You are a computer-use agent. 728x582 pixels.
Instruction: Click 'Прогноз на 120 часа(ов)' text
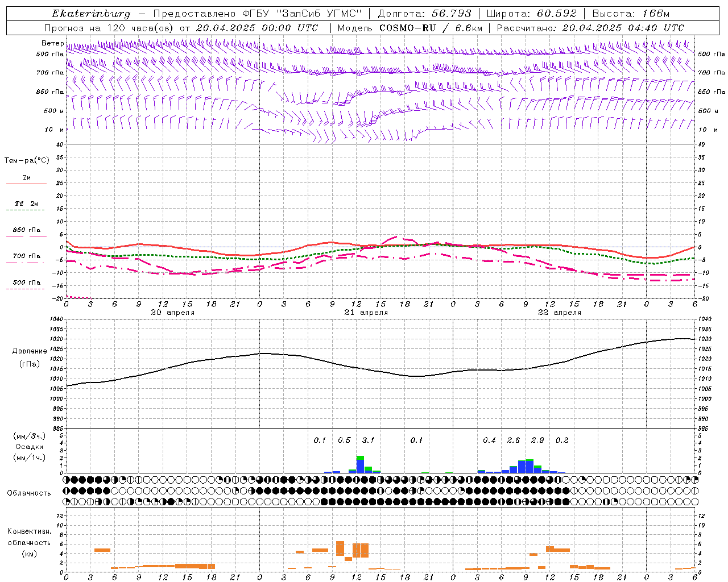(109, 28)
